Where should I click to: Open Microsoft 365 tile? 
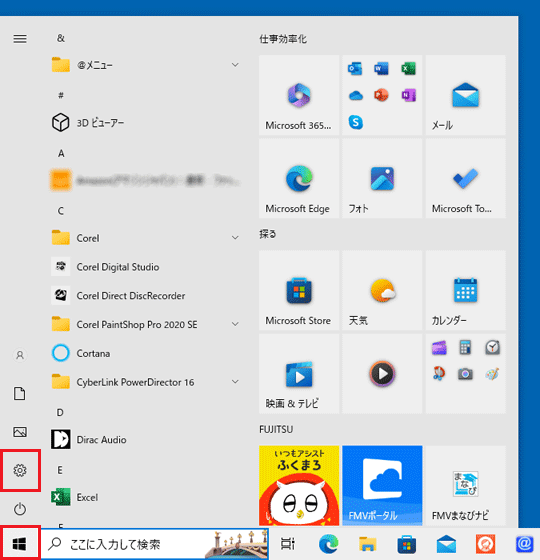point(299,95)
